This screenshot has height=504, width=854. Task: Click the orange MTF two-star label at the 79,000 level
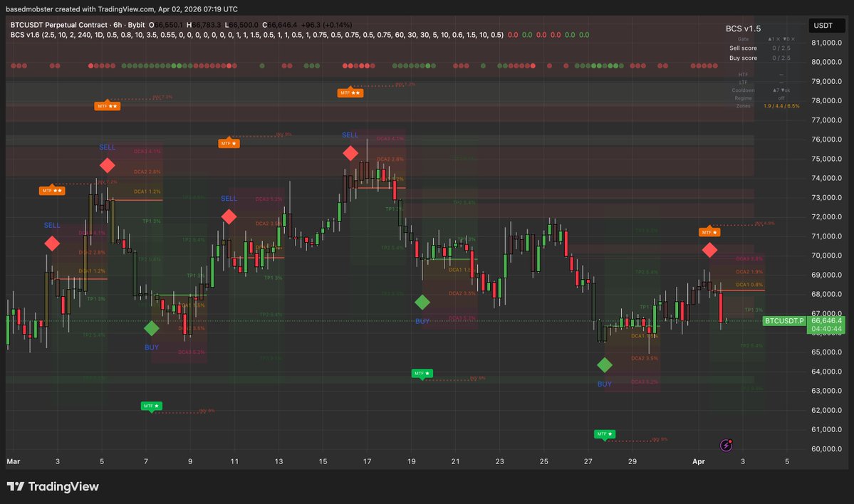[x=350, y=93]
